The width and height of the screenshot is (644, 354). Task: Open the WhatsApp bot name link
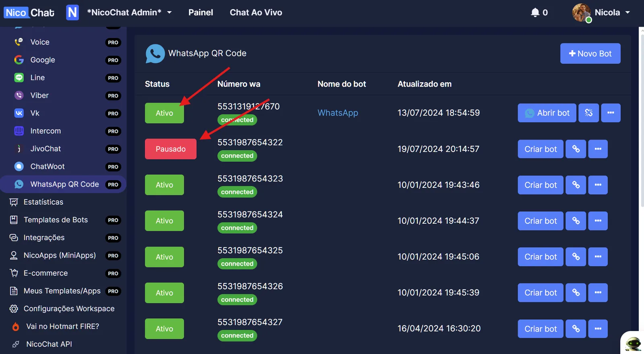point(338,113)
